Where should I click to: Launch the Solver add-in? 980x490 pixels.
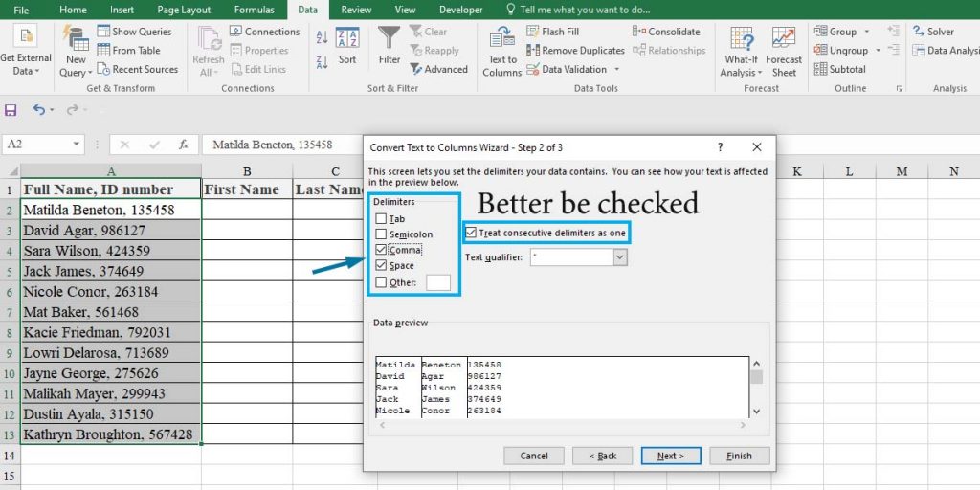pyautogui.click(x=933, y=32)
